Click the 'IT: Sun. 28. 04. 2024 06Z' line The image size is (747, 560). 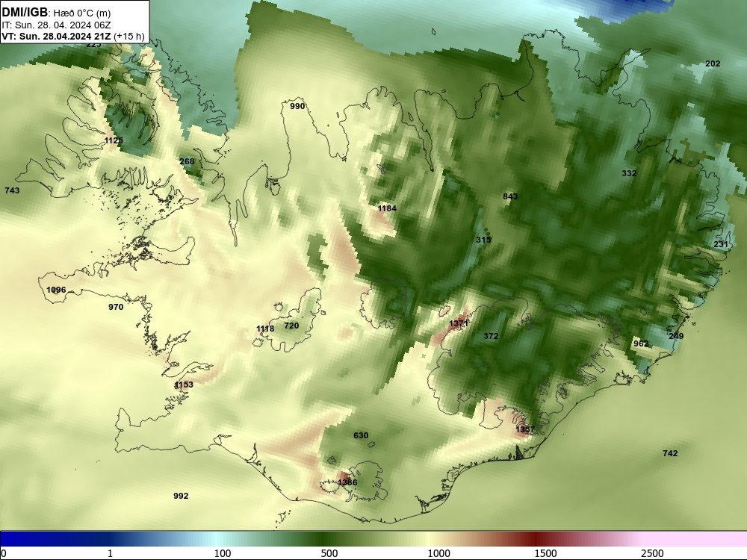coord(56,25)
